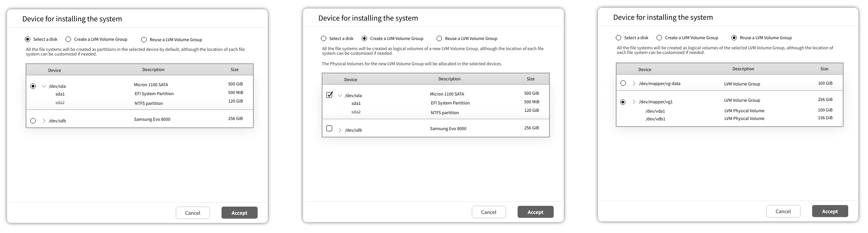Screen dimensions: 868x233
Task: Choose 'Reuse a LVM Volume Group' in left dialog
Action: 144,40
